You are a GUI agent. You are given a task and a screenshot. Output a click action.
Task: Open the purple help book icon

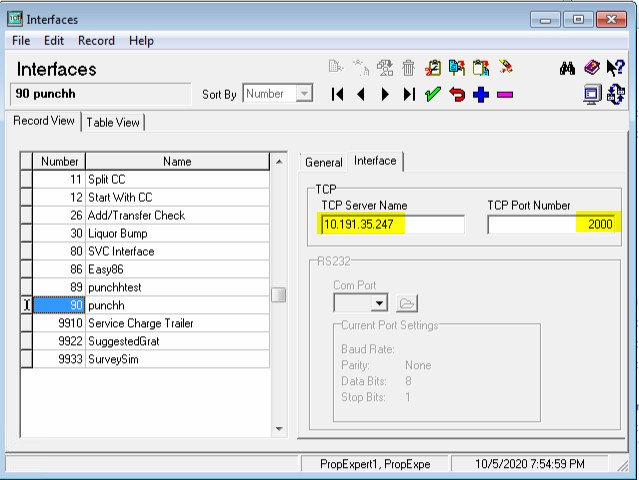591,68
